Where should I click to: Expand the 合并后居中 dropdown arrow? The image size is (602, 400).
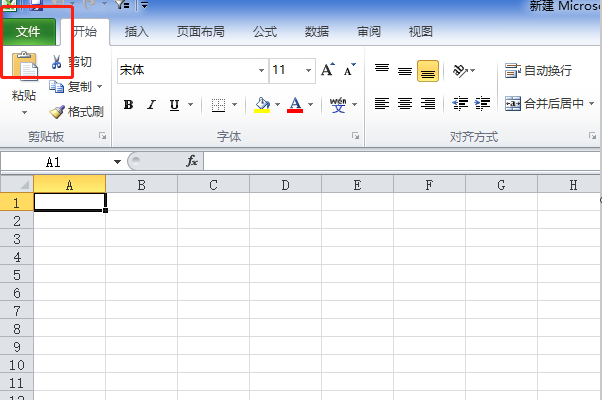[x=592, y=104]
